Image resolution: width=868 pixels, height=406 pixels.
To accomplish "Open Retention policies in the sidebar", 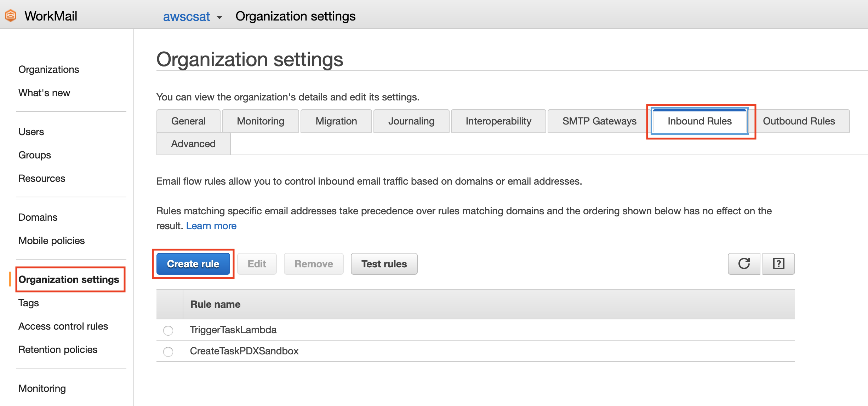I will [x=58, y=349].
